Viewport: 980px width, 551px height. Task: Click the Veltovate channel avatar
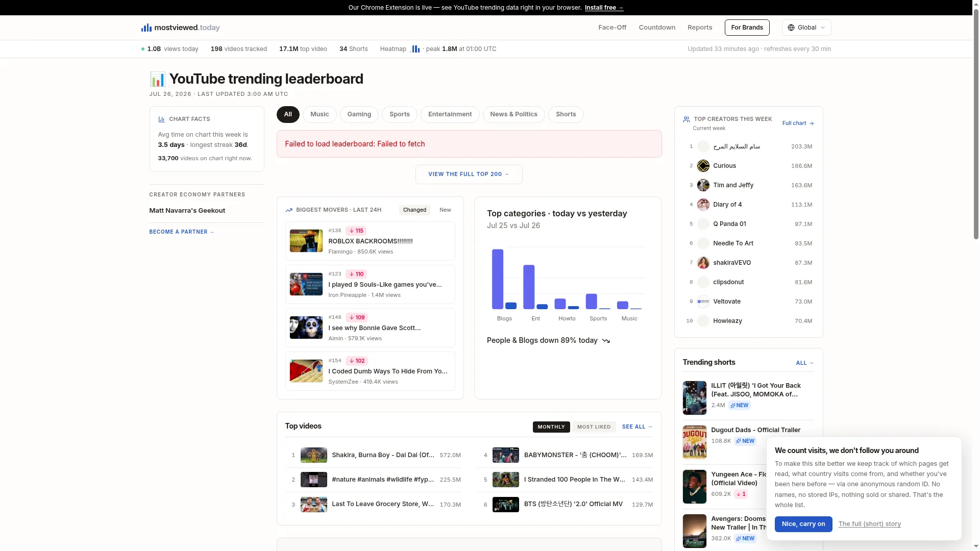pyautogui.click(x=703, y=302)
